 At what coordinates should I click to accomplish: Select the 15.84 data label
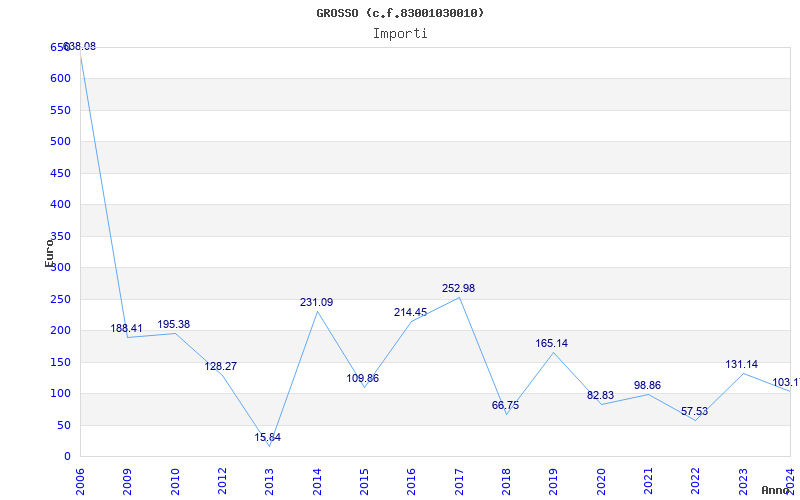tap(268, 437)
